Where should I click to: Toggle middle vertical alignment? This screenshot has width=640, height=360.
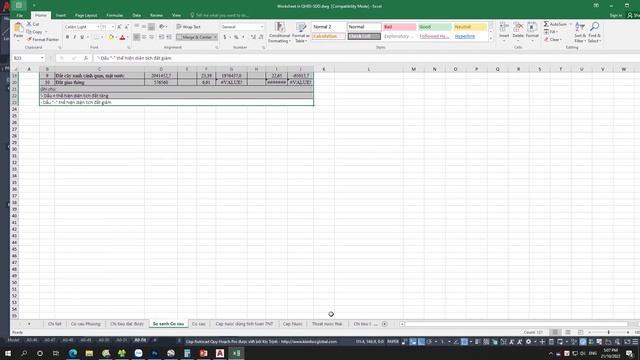tap(144, 27)
